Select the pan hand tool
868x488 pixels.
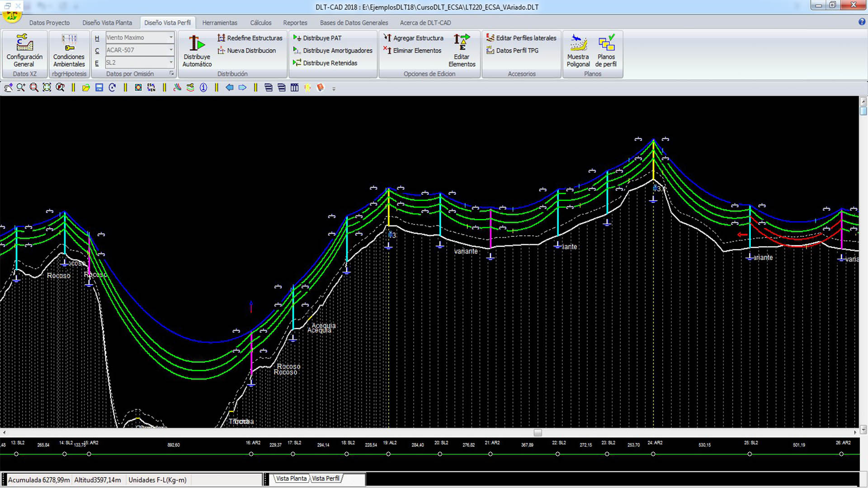click(x=8, y=88)
